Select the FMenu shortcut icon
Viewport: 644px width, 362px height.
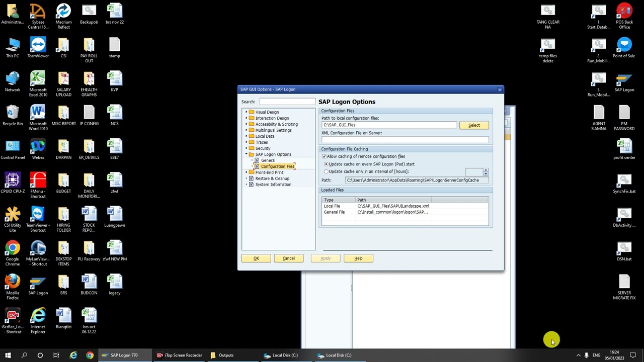pyautogui.click(x=38, y=186)
